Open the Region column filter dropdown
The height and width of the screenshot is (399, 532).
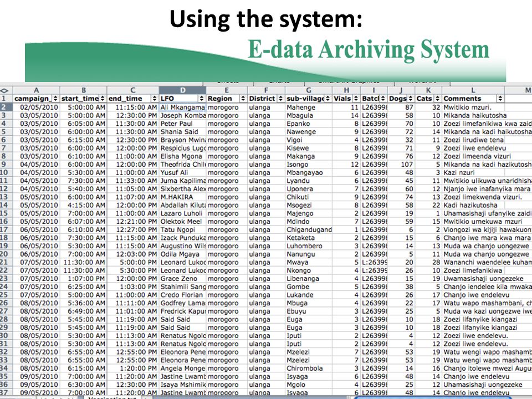(x=243, y=99)
